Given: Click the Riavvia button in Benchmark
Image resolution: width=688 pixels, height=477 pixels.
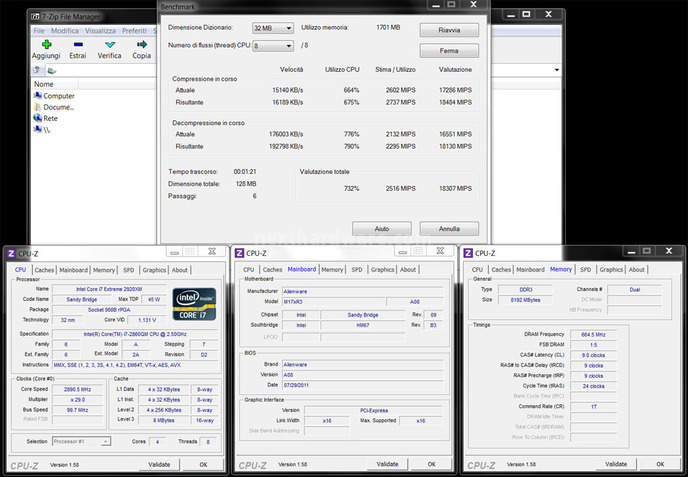Looking at the screenshot, I should click(449, 30).
